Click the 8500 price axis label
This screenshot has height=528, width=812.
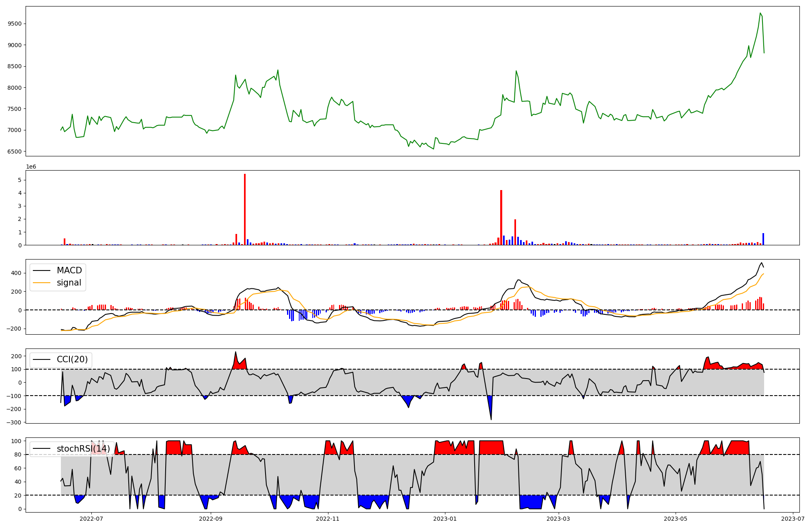tap(15, 66)
